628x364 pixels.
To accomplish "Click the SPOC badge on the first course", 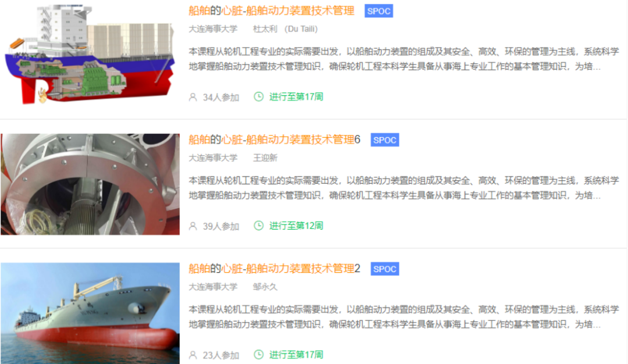I will [379, 11].
